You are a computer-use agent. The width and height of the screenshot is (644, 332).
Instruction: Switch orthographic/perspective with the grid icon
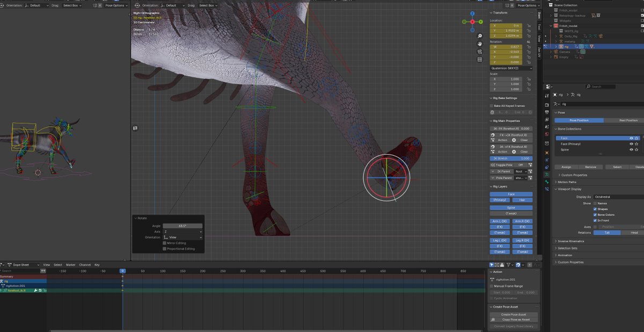(479, 60)
